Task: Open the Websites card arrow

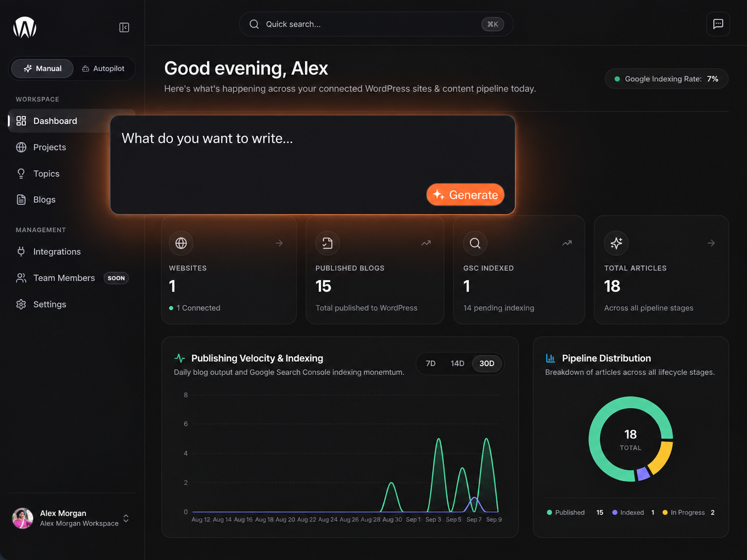Action: tap(279, 243)
